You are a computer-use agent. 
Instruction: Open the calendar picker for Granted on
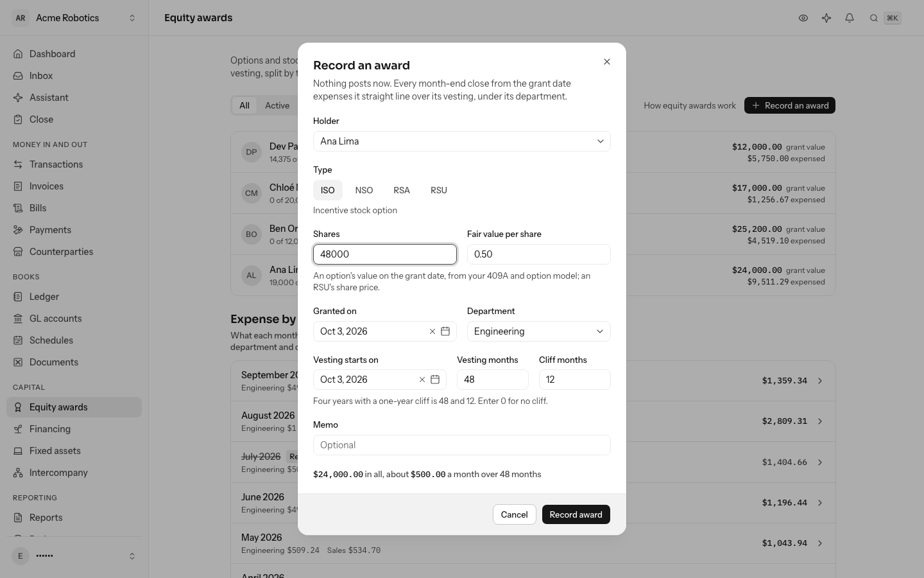[445, 331]
